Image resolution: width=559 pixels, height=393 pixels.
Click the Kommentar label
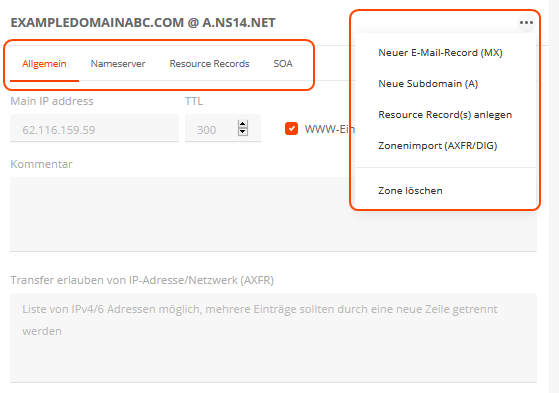tap(41, 164)
